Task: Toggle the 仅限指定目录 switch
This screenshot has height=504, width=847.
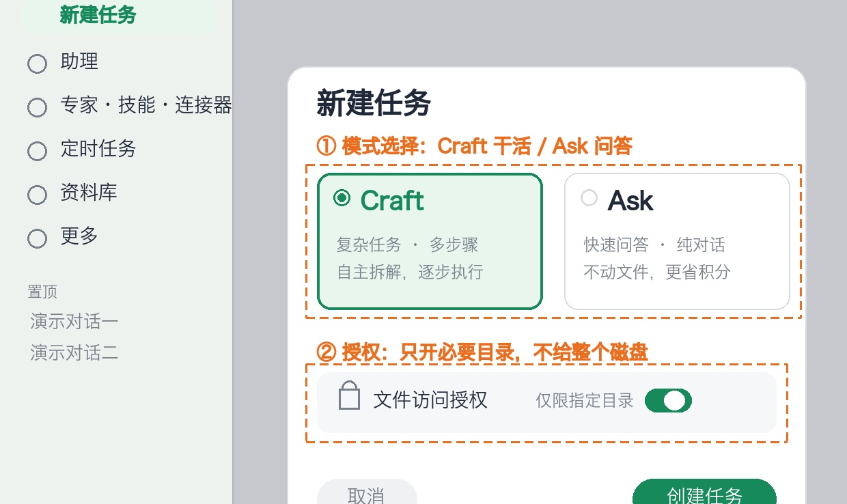Action: click(x=668, y=401)
